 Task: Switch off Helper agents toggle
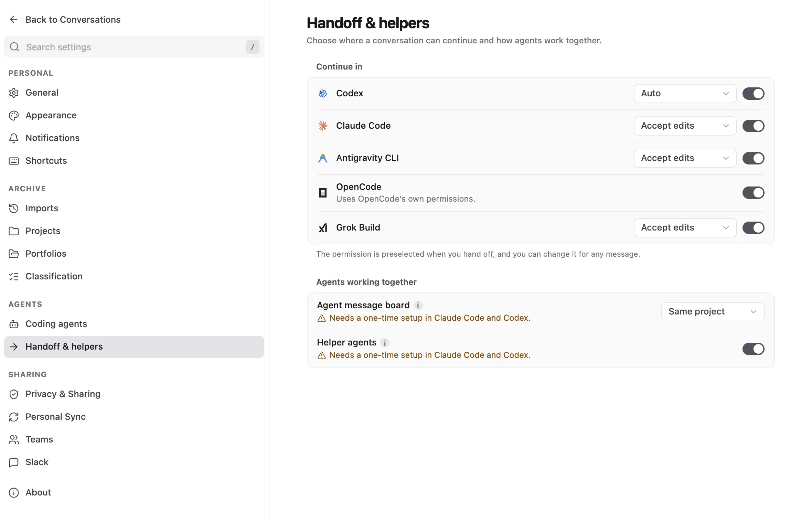click(x=753, y=349)
